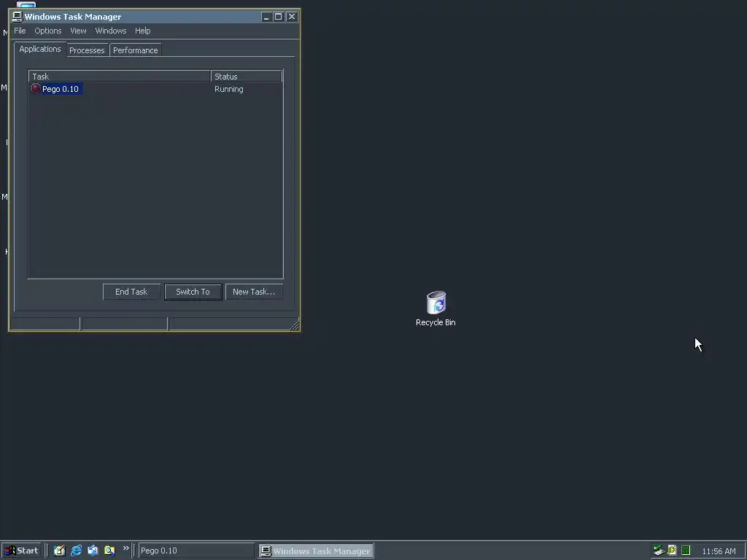Open the File menu
747x560 pixels.
(x=20, y=31)
